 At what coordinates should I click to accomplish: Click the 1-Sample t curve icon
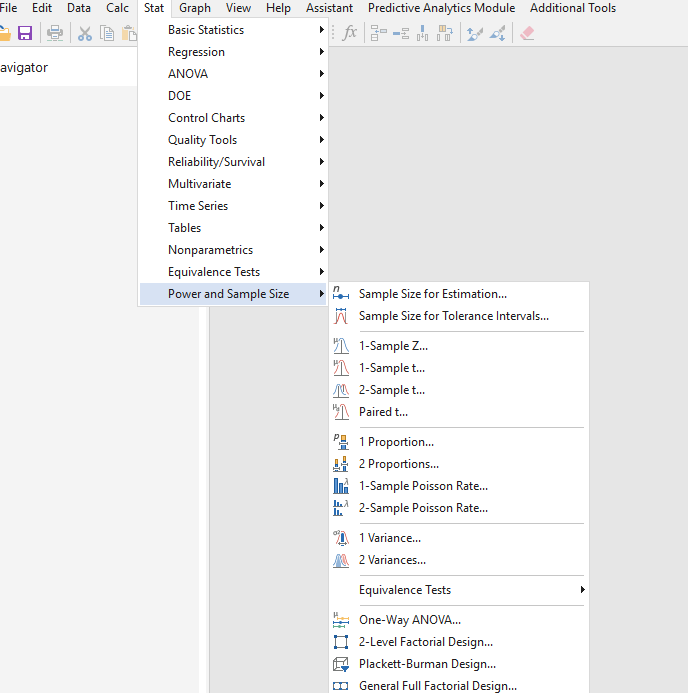(341, 368)
